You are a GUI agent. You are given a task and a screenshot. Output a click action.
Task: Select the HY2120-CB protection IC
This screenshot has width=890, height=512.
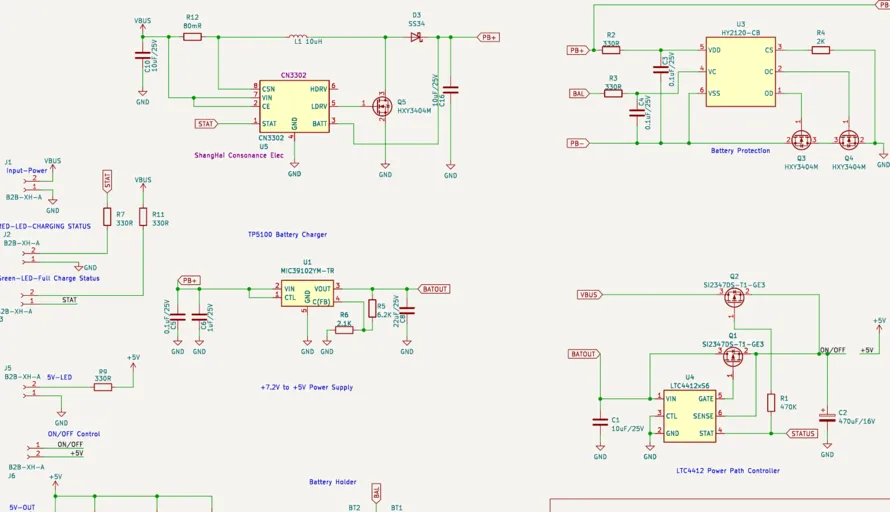pos(741,72)
